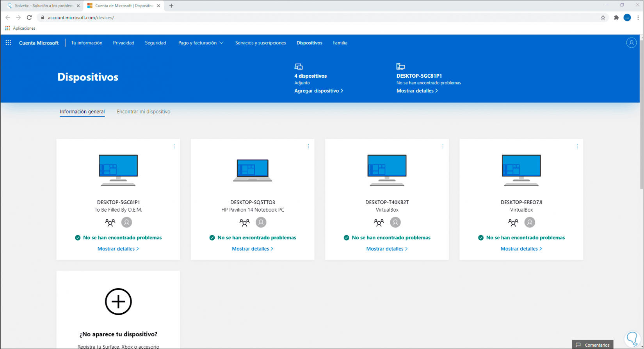
Task: Go to the Privacidad section
Action: pyautogui.click(x=124, y=43)
